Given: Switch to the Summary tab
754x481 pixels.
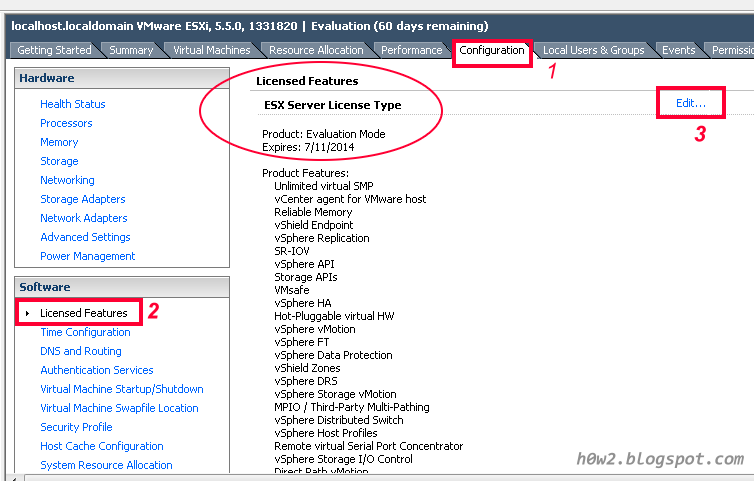Looking at the screenshot, I should pos(131,50).
